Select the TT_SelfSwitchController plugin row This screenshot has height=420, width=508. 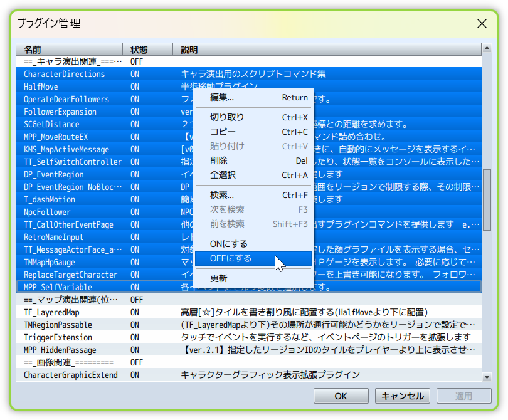tap(249, 162)
